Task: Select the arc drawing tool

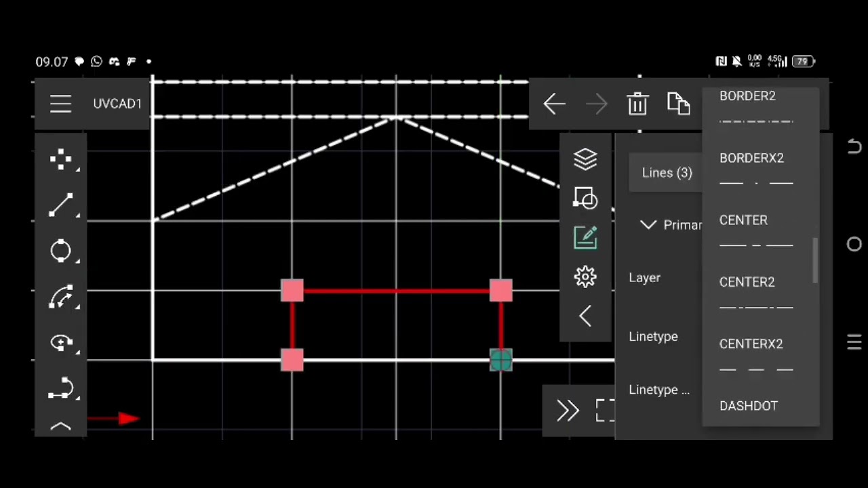Action: [x=61, y=297]
